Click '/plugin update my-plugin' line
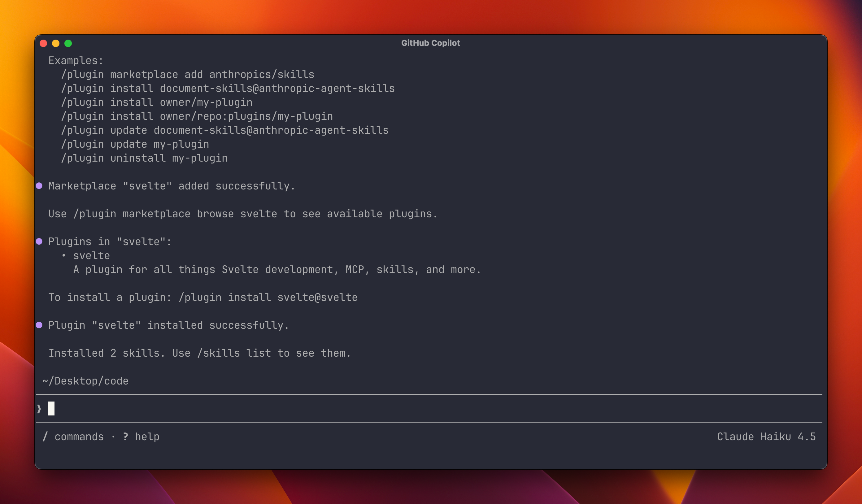Viewport: 862px width, 504px height. 135,144
